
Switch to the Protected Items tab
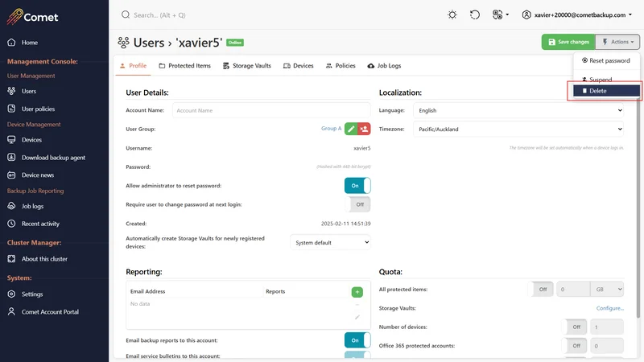click(x=185, y=66)
